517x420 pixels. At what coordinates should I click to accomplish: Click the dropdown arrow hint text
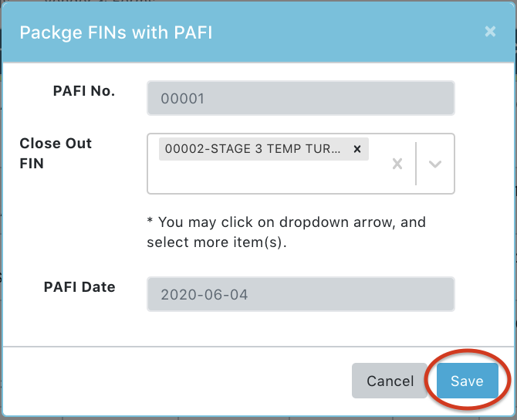coord(286,232)
